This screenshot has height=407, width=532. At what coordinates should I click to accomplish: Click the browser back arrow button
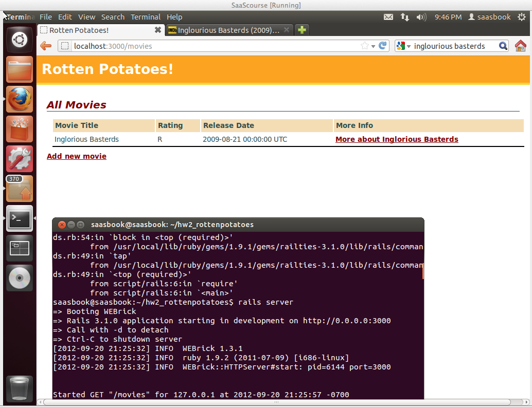pyautogui.click(x=46, y=46)
